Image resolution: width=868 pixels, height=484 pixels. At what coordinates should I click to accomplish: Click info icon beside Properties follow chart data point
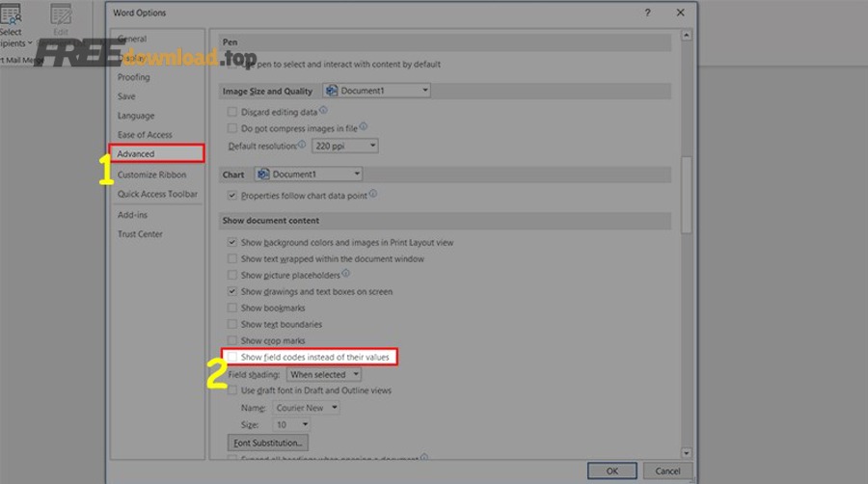click(x=373, y=193)
